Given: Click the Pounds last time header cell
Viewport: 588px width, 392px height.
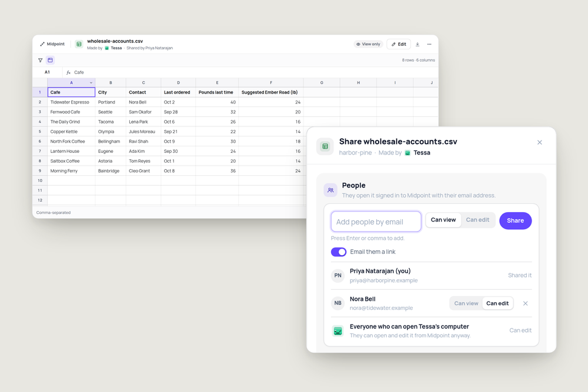Looking at the screenshot, I should tap(217, 92).
